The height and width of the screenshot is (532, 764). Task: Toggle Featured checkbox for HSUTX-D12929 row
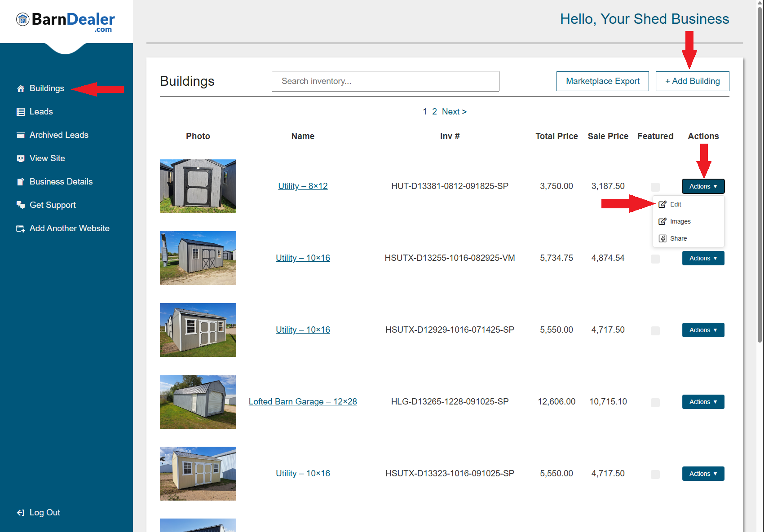tap(655, 330)
